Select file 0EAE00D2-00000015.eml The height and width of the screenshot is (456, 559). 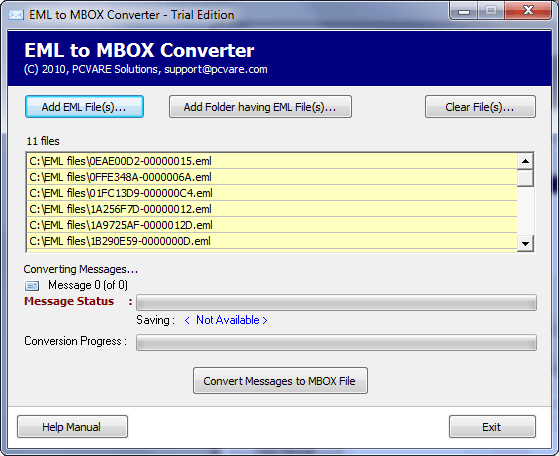[272, 161]
